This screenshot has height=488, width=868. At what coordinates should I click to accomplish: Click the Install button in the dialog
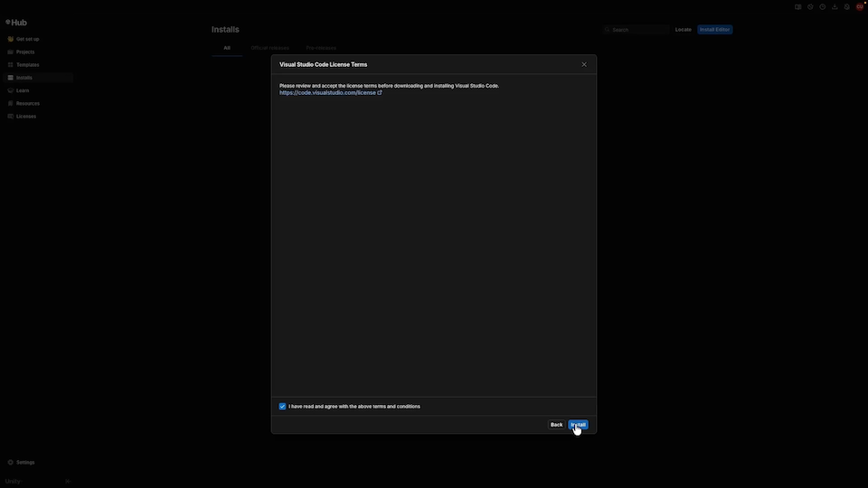pyautogui.click(x=578, y=425)
